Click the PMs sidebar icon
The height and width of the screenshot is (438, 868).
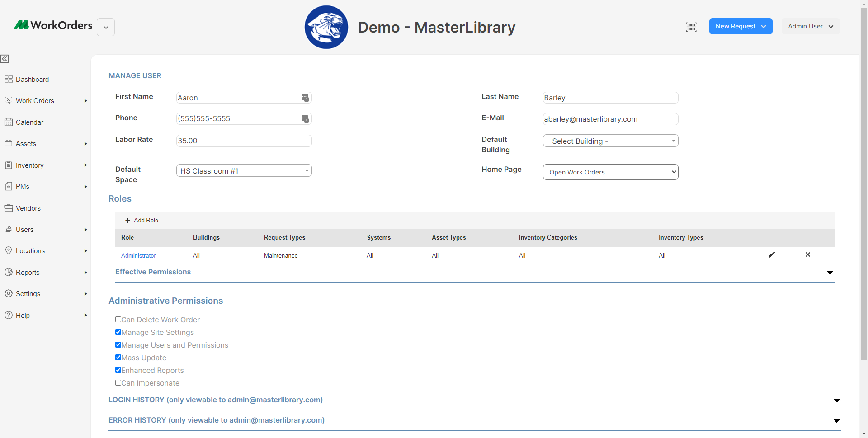click(x=9, y=186)
